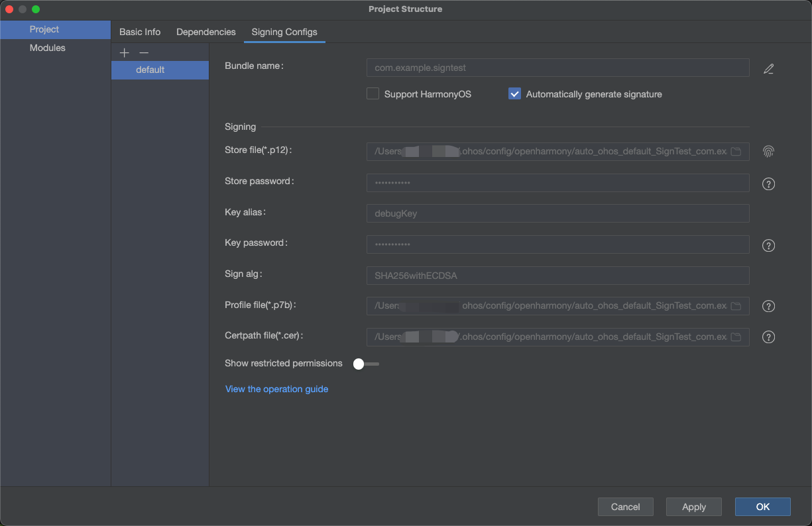
Task: Click the Store password field
Action: click(x=558, y=183)
